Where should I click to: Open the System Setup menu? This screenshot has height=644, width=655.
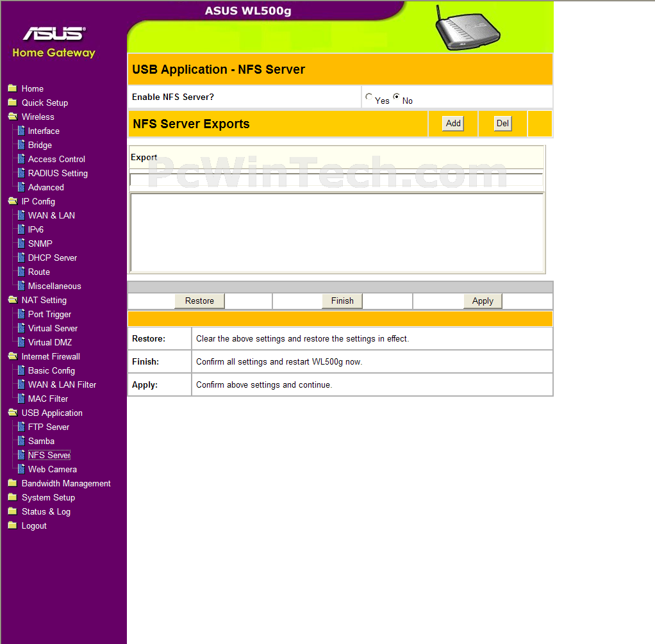(49, 498)
